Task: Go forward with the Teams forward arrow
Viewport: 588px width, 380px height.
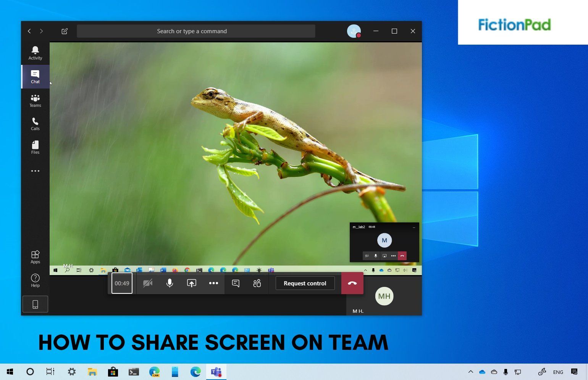Action: pos(41,31)
